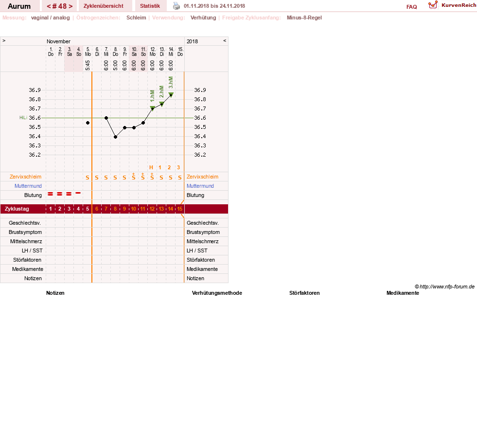Click the S+ mucus symbol on day 10
This screenshot has width=477, height=448.
[x=134, y=177]
